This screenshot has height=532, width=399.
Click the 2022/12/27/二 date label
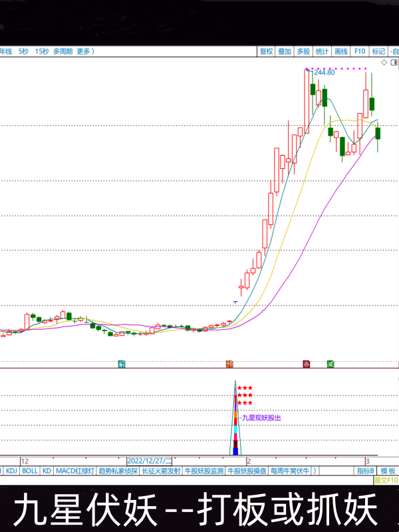pos(149,461)
